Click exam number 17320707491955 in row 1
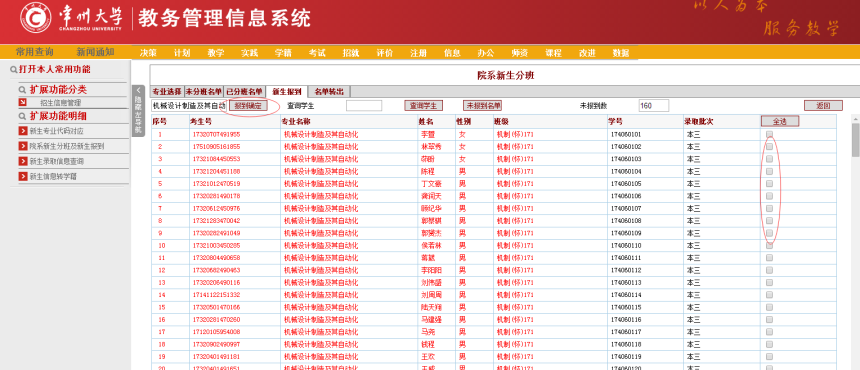 [216, 134]
